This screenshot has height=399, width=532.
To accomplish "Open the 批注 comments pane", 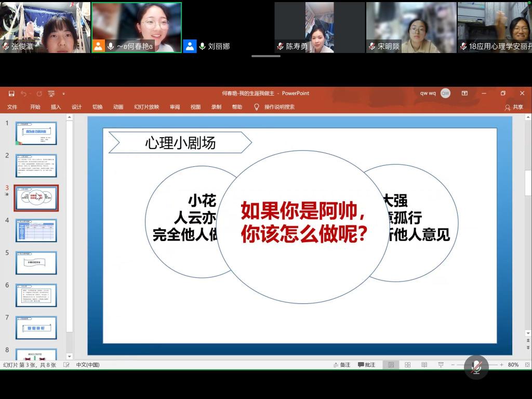I will click(x=367, y=365).
